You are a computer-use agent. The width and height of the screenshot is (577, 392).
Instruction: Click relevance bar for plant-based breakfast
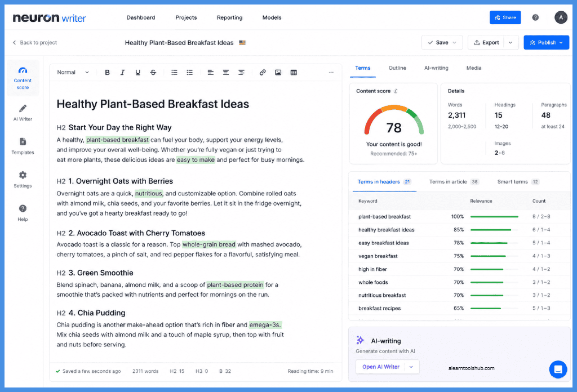494,217
